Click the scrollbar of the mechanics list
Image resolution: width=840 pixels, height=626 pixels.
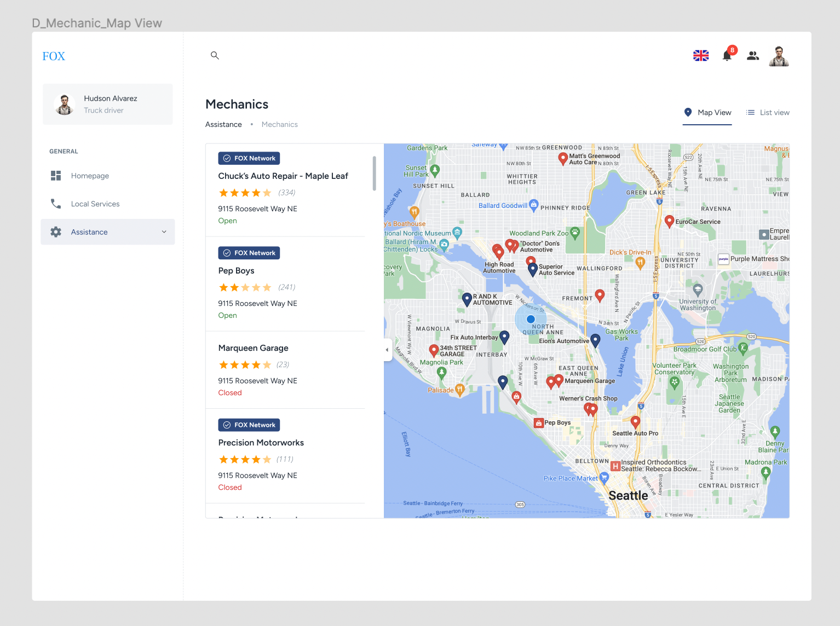coord(375,173)
